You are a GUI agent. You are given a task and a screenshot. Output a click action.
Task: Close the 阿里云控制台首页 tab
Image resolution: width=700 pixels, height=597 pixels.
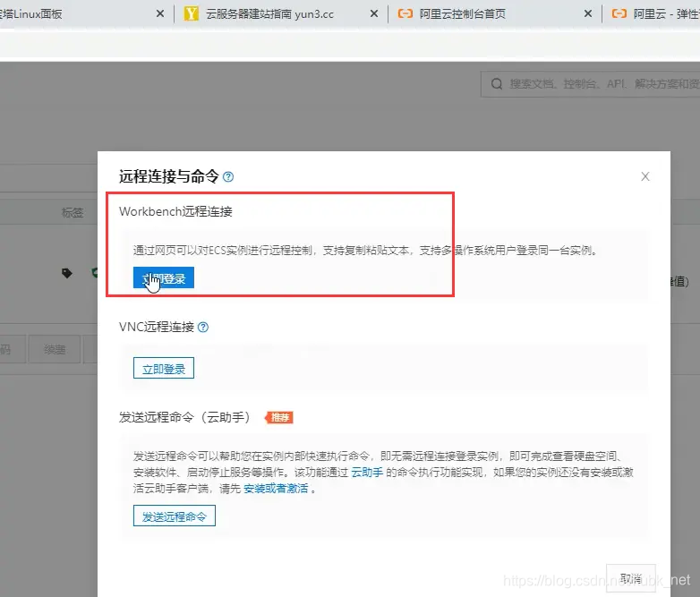coord(588,13)
